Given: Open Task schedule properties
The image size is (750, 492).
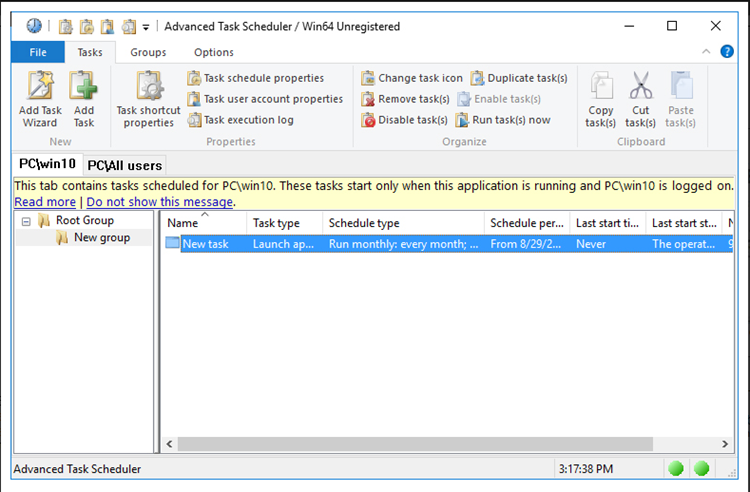Looking at the screenshot, I should [255, 78].
